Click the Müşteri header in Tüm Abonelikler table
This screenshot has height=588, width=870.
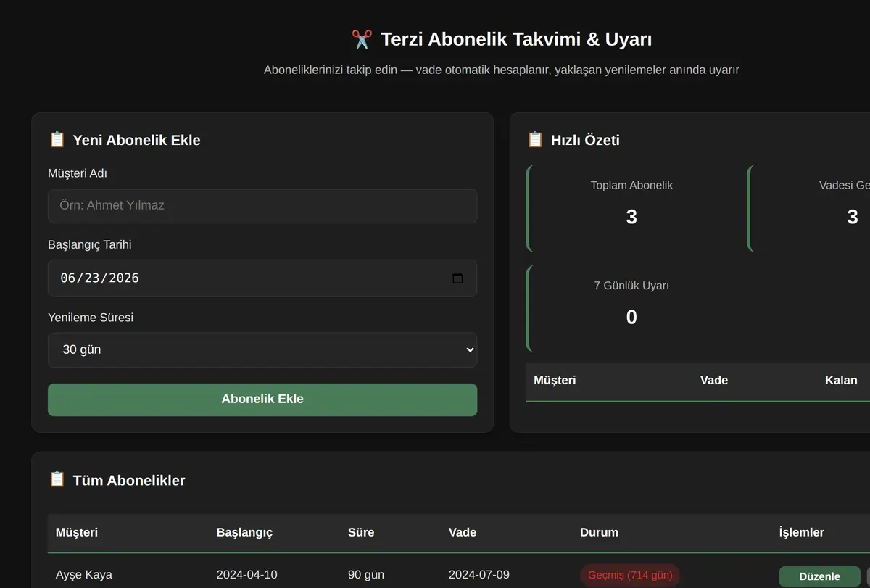[77, 532]
